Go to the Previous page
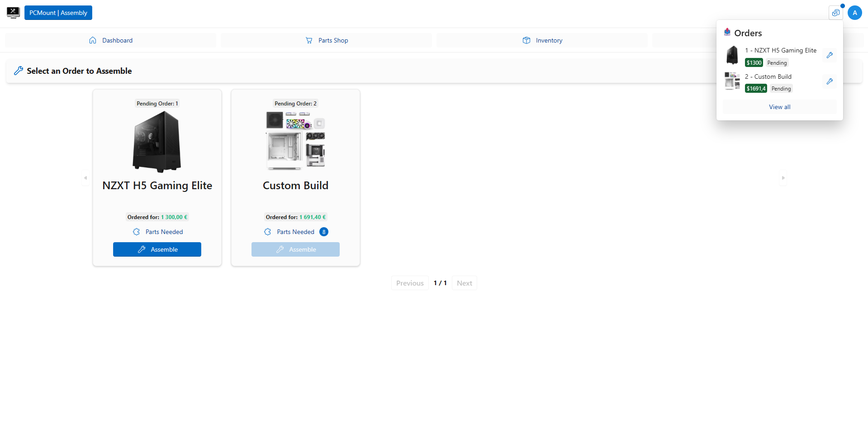868x425 pixels. coord(410,283)
